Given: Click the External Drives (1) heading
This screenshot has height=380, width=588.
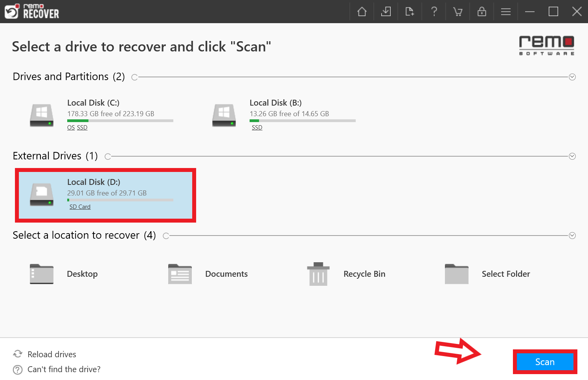Looking at the screenshot, I should click(x=55, y=156).
